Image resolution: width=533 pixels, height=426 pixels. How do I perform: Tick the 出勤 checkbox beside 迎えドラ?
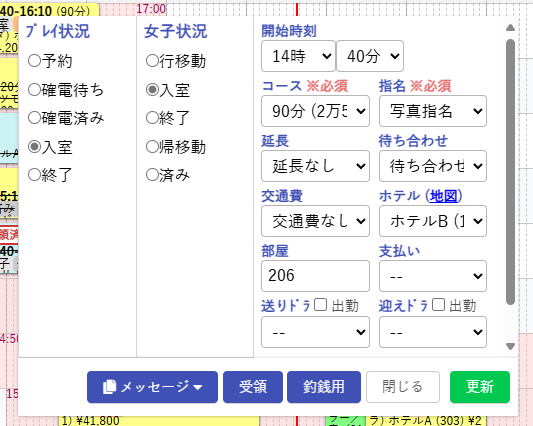(x=438, y=305)
